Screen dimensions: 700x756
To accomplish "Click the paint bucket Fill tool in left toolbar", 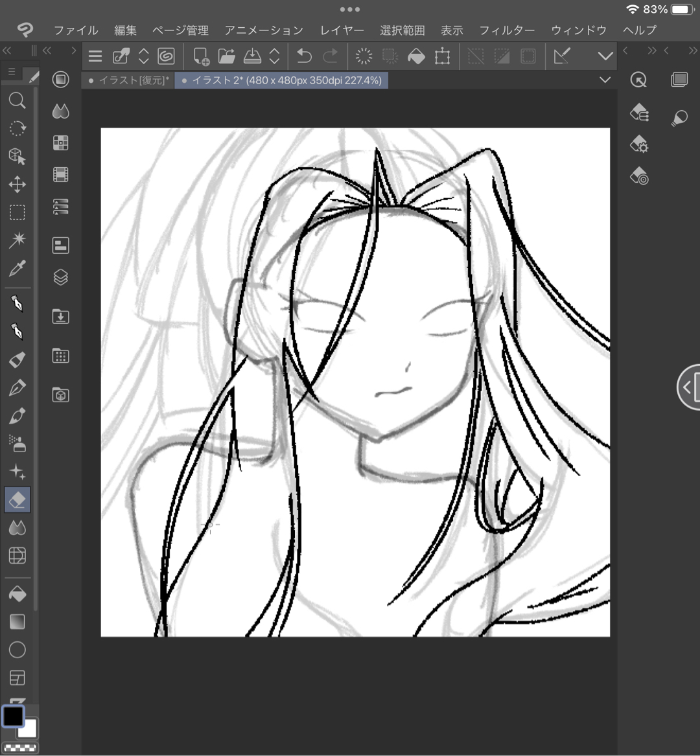I will (x=17, y=593).
